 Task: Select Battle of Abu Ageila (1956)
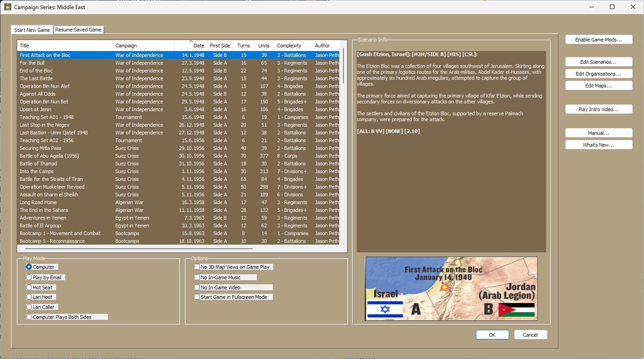click(178, 156)
